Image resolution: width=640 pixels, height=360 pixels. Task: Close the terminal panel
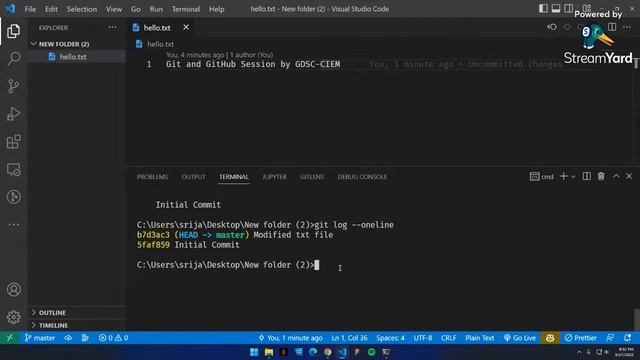629,176
